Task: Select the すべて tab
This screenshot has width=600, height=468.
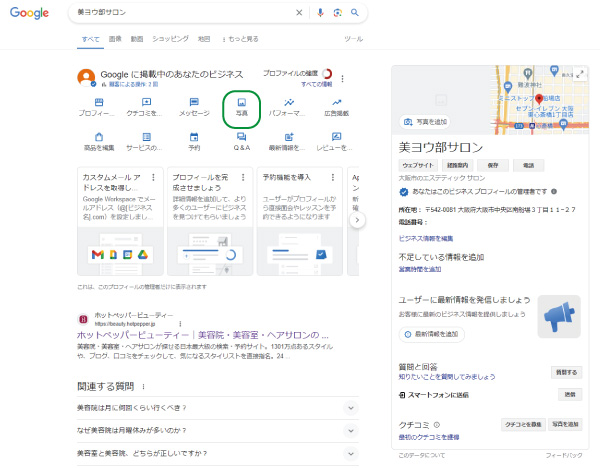Action: click(x=90, y=39)
